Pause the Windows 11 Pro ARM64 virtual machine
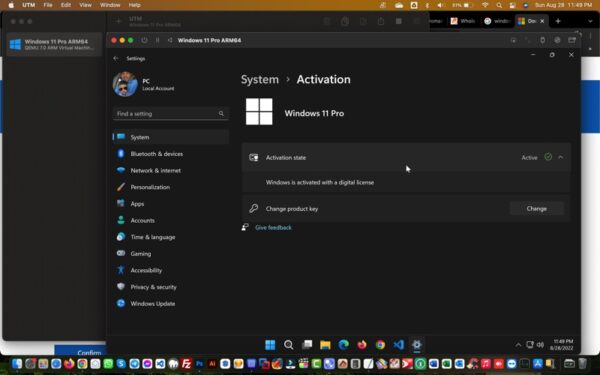 coord(157,40)
